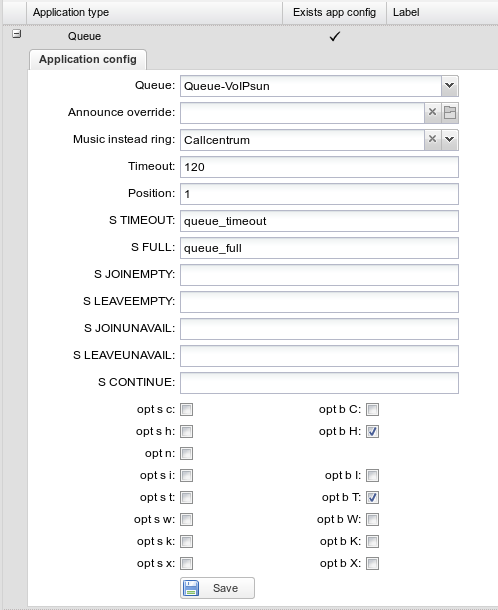
Task: Browse files for Announce override
Action: point(450,113)
